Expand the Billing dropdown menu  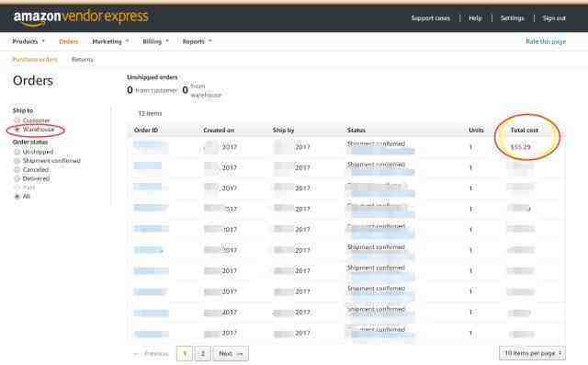tap(155, 41)
